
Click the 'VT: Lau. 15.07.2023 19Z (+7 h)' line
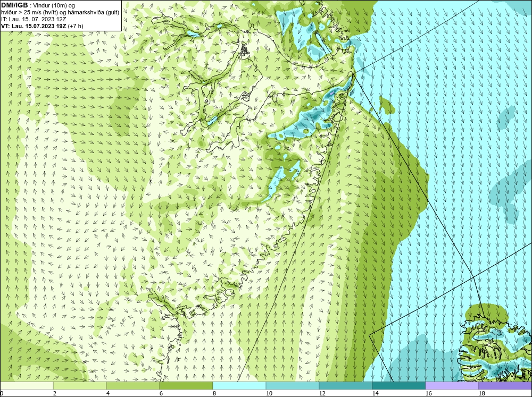[x=42, y=26]
